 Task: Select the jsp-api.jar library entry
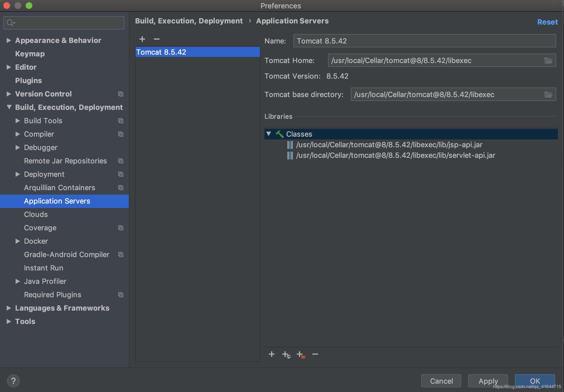[389, 145]
